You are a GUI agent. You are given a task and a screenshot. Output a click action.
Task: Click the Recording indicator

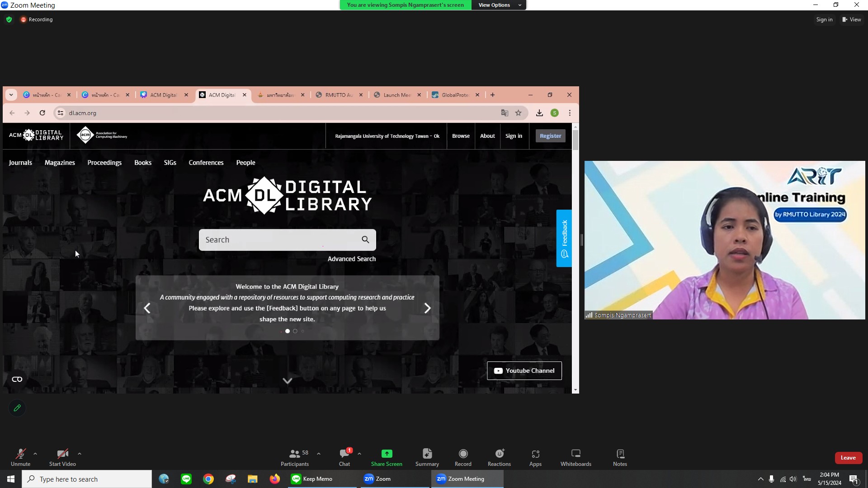click(x=37, y=19)
